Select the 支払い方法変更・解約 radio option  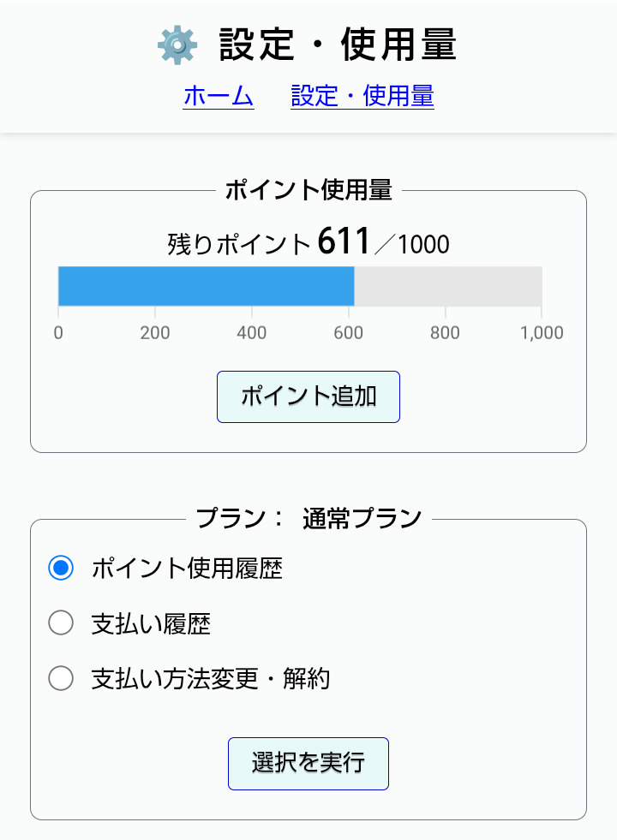pyautogui.click(x=61, y=679)
